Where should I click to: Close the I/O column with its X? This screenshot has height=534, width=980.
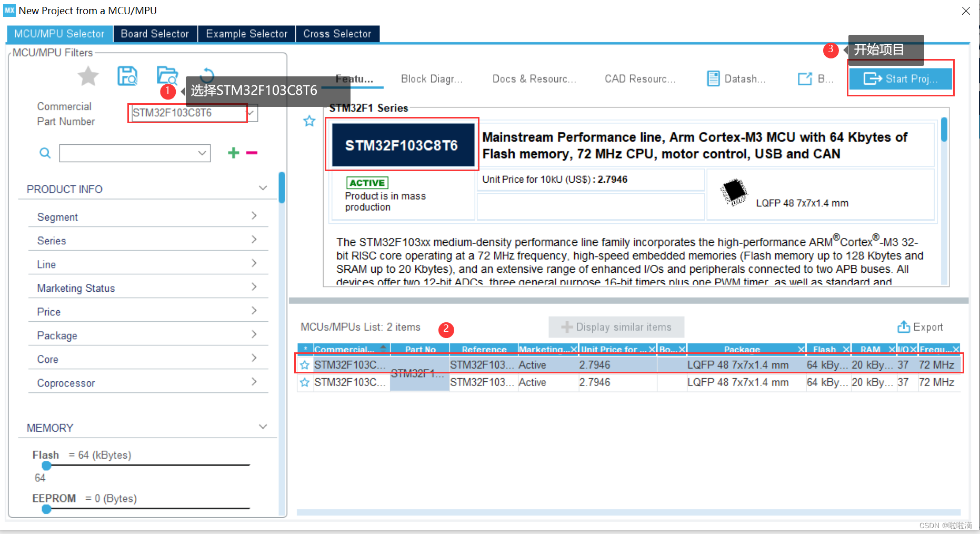point(914,349)
